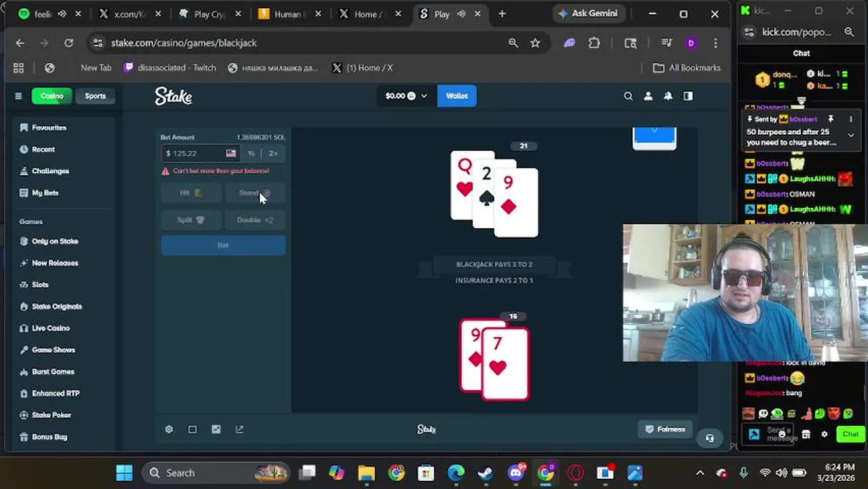This screenshot has height=489, width=868.
Task: Double the bet amount with 2×
Action: point(273,153)
